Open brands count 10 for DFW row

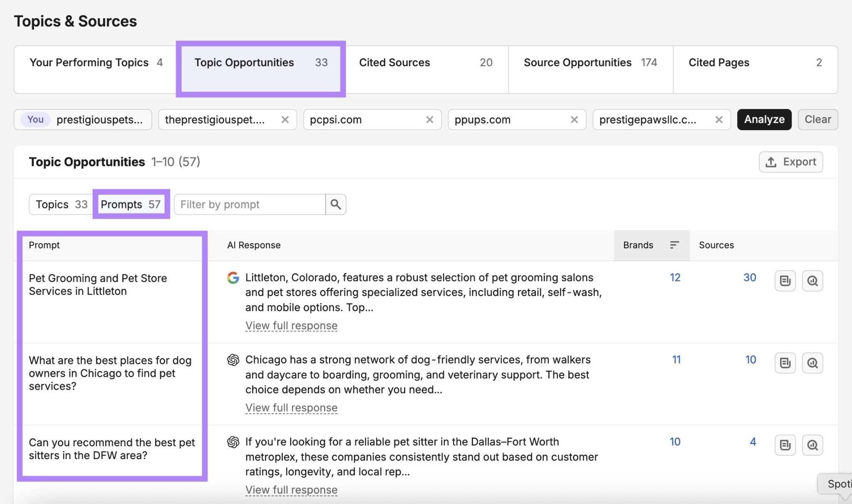pos(675,442)
